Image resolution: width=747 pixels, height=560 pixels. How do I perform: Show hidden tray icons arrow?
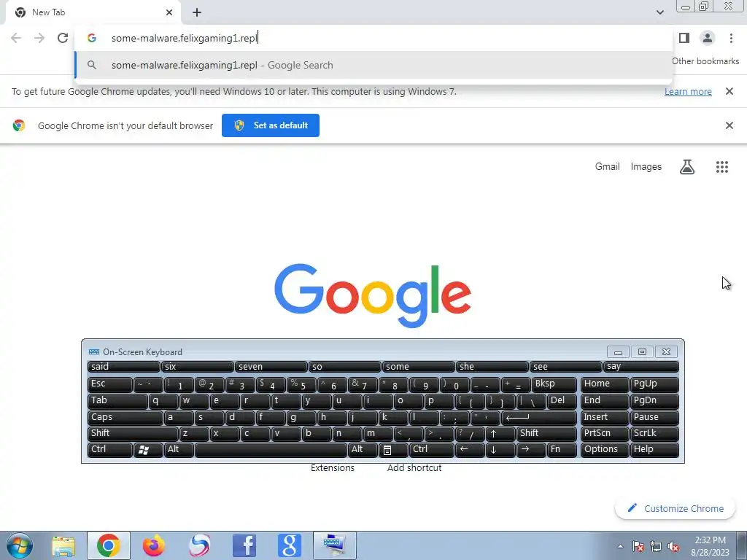[x=620, y=546]
